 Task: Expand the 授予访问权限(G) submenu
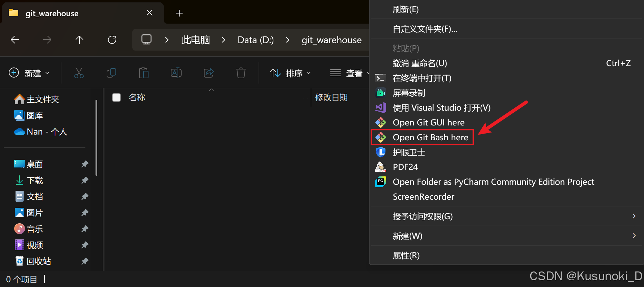(507, 217)
